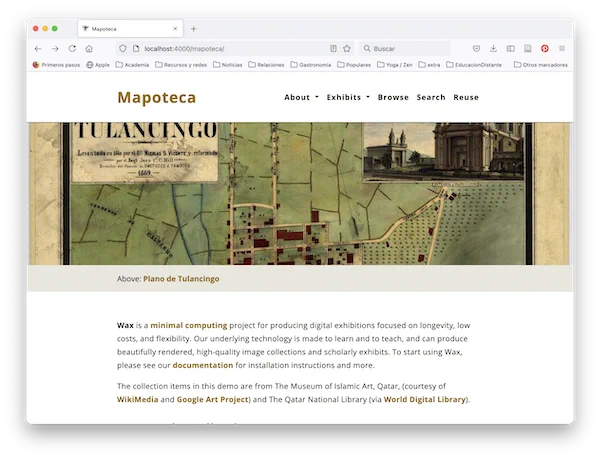Open the downloads arrow icon
This screenshot has width=600, height=459.
[493, 49]
